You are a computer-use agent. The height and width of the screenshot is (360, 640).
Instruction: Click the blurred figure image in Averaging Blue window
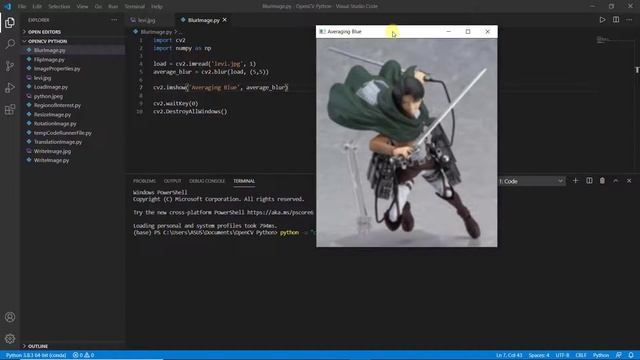click(407, 142)
